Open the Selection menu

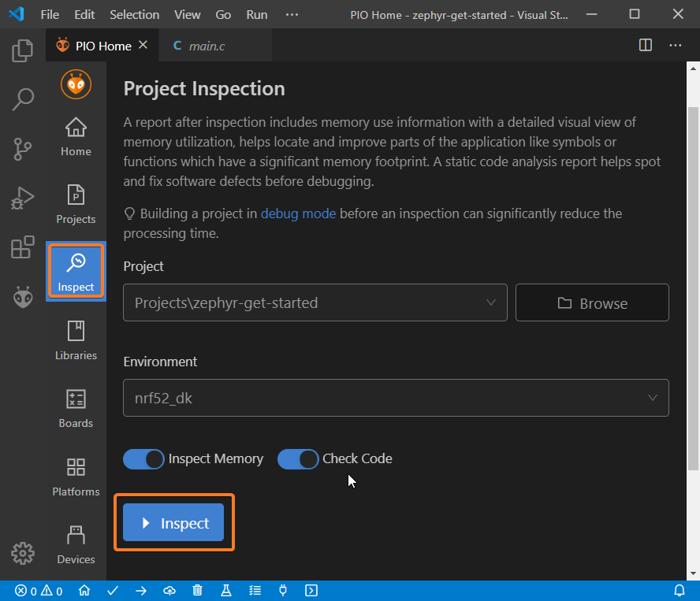[x=134, y=15]
